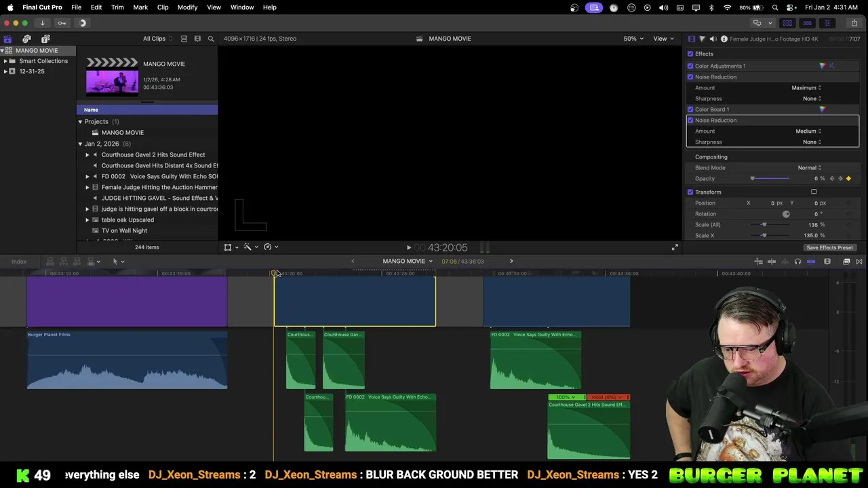Screen dimensions: 868x488
Task: Toggle the Transform checkbox
Action: coord(690,192)
